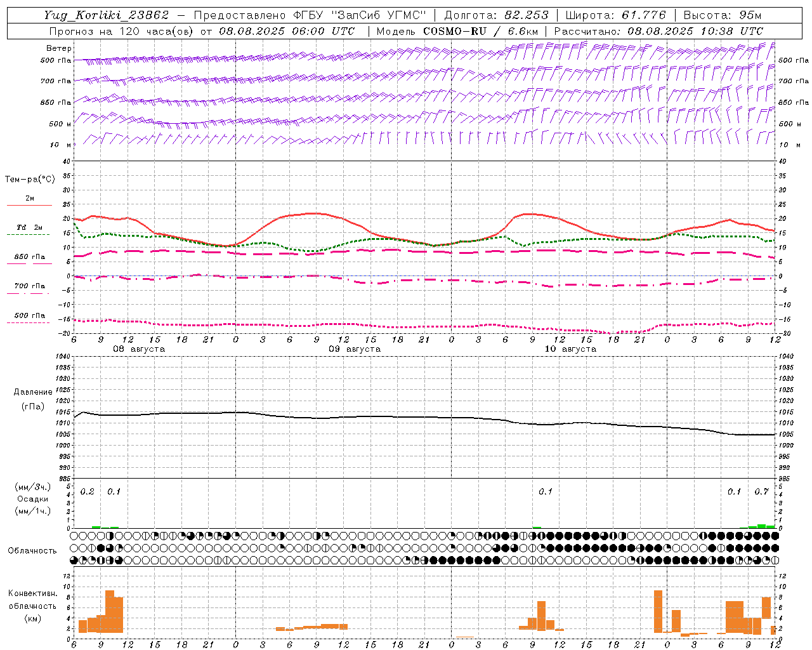The image size is (812, 650).
Task: Click the Долгота: 82.253 header field
Action: (497, 15)
